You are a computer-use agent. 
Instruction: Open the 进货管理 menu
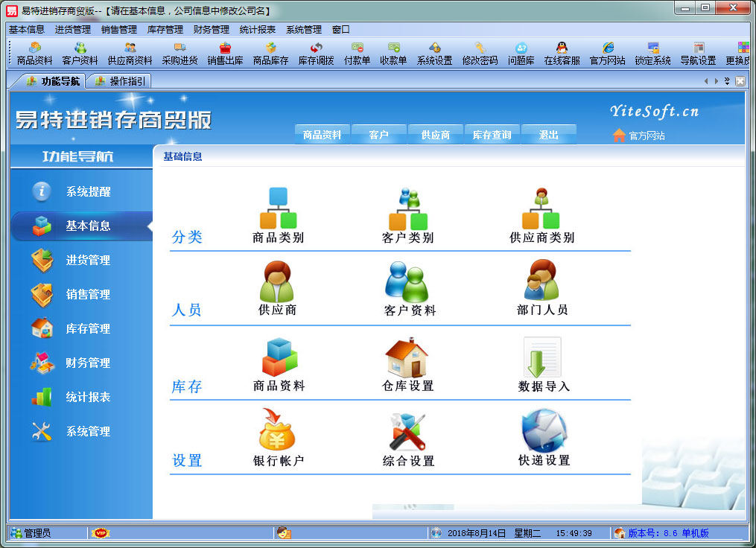coord(73,29)
